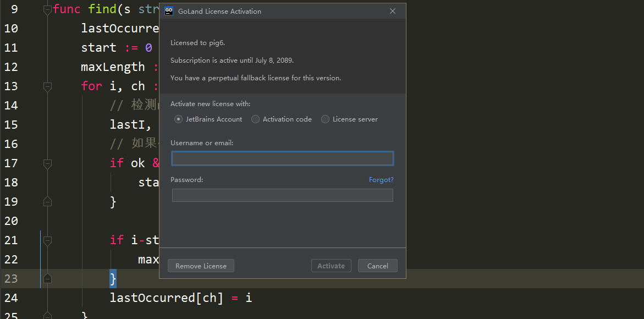Click 'lastOccurred[ch] = i' code on line 24
The image size is (644, 319).
click(x=181, y=298)
